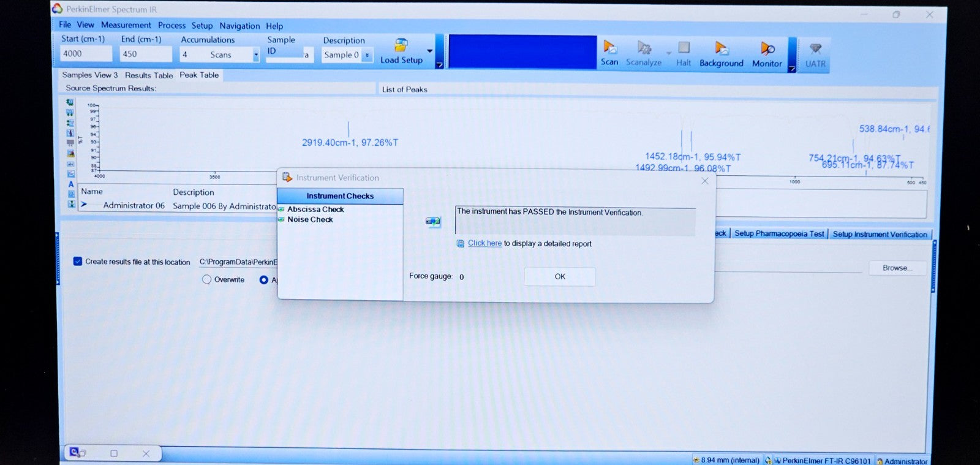The width and height of the screenshot is (980, 465).
Task: Click the abc label tool in graph toolbar
Action: 70,164
